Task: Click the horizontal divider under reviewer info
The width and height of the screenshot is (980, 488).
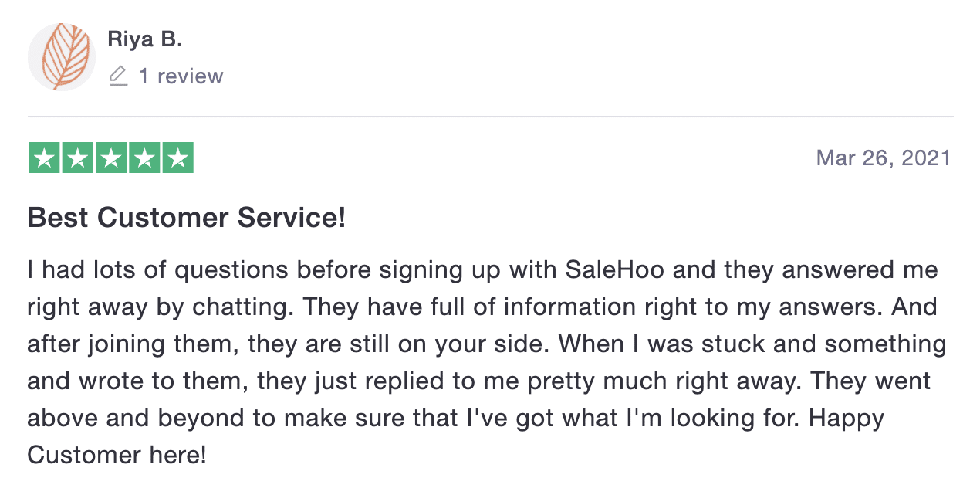Action: click(x=491, y=117)
